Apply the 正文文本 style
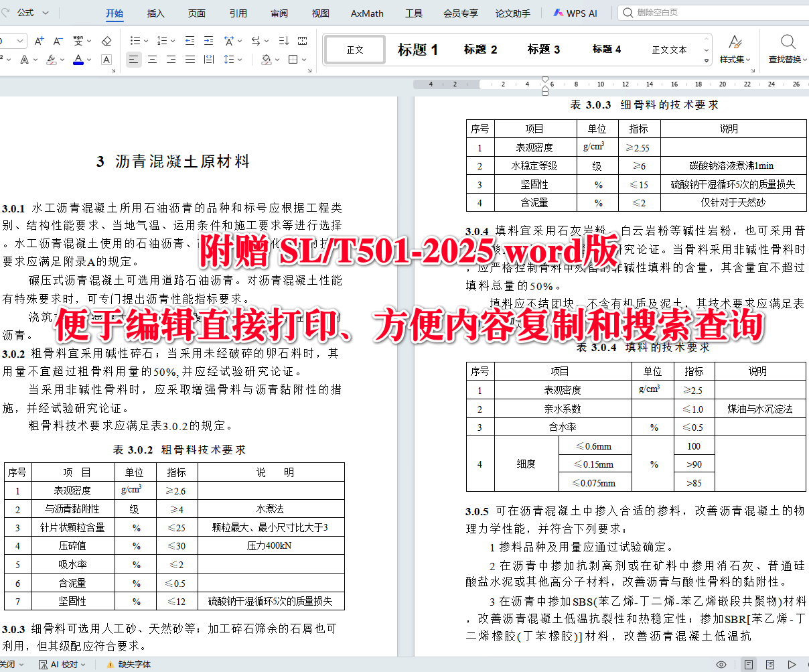Screen dimensions: 809x672 [x=670, y=50]
